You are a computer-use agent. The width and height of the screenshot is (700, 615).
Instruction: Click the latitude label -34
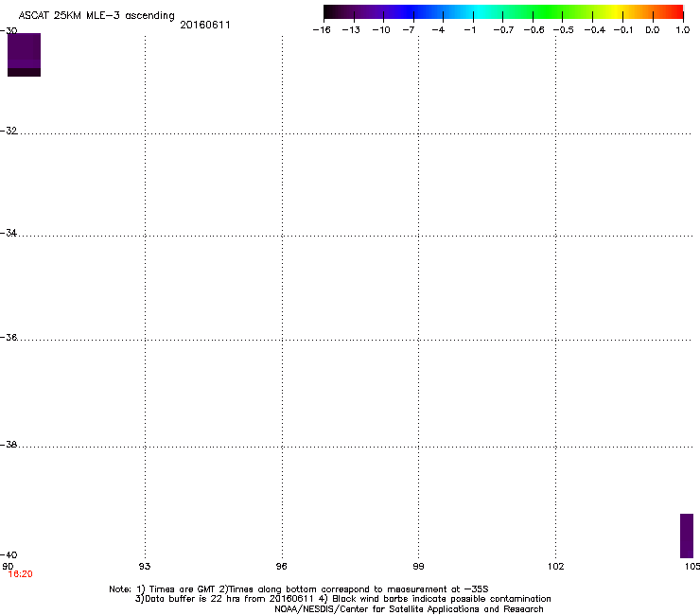(9, 233)
